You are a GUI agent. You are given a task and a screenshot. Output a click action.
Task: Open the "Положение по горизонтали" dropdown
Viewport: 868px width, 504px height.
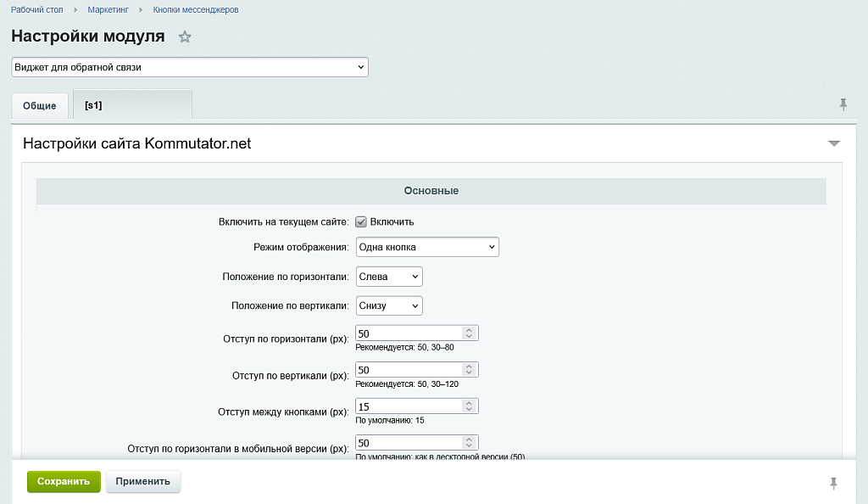pyautogui.click(x=389, y=277)
